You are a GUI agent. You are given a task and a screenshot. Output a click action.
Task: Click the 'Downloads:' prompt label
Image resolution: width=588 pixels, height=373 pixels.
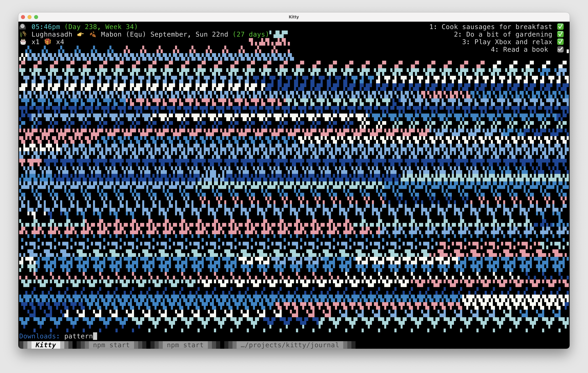(39, 336)
